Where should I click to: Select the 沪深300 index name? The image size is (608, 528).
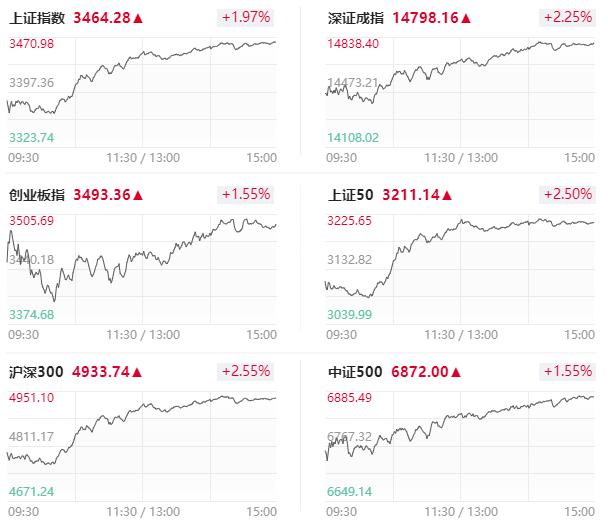coord(36,372)
